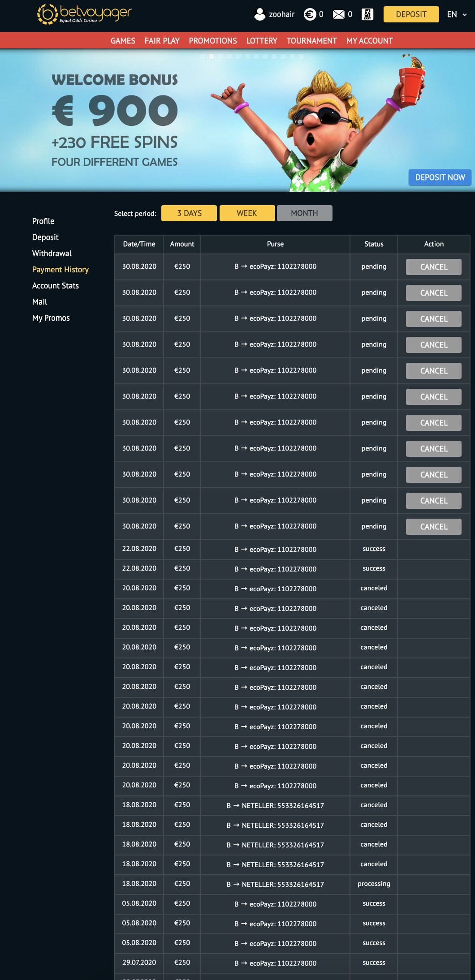Filter history by MONTH
475x980 pixels.
(305, 213)
